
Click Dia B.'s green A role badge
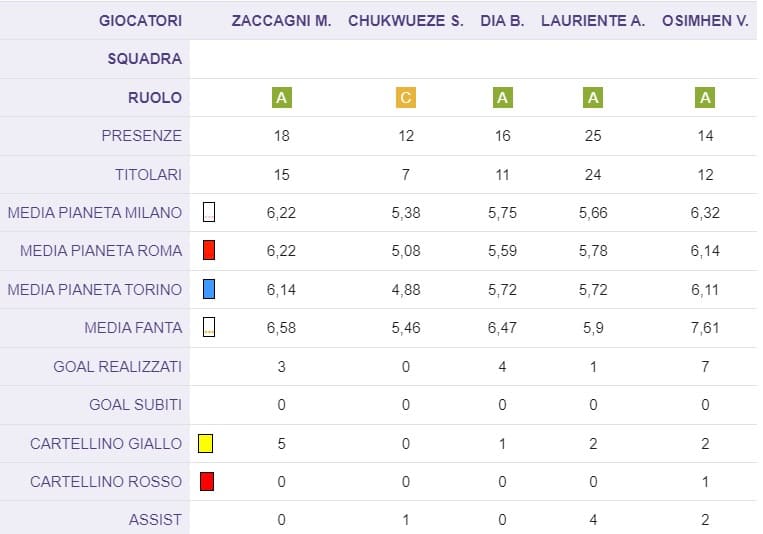[502, 97]
